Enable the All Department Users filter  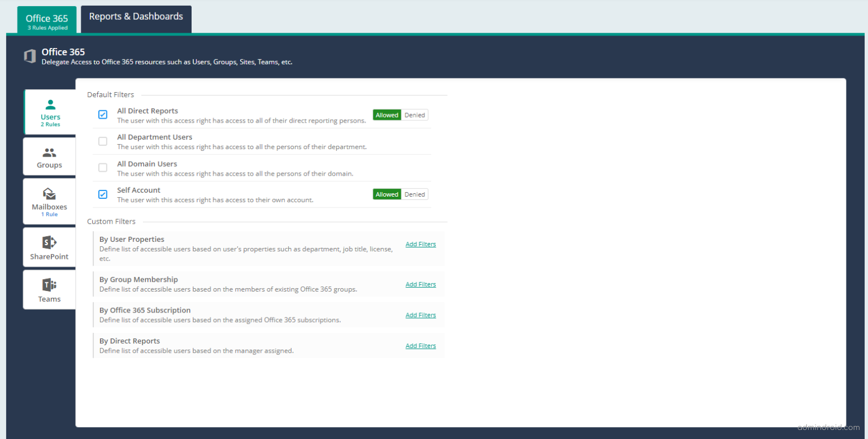(x=102, y=141)
